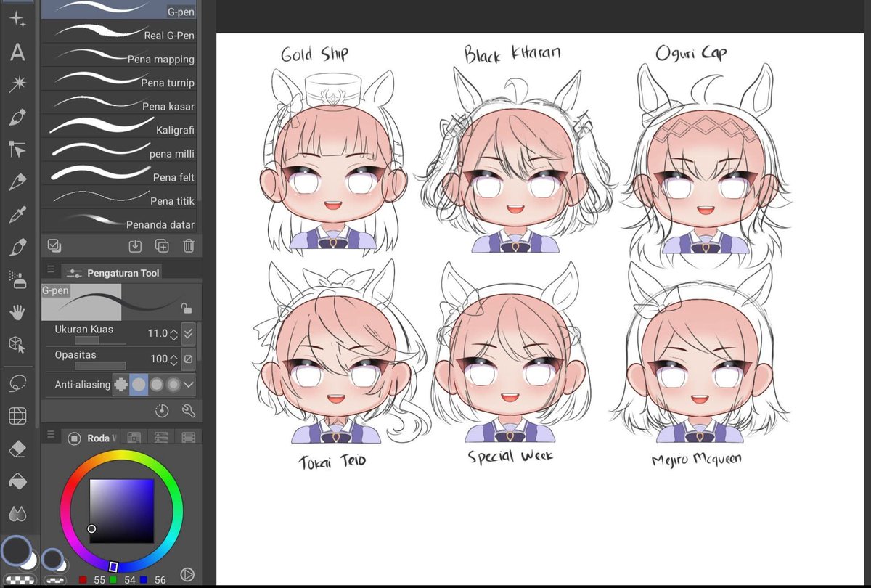The image size is (871, 588).
Task: Select the Text tool
Action: click(17, 52)
